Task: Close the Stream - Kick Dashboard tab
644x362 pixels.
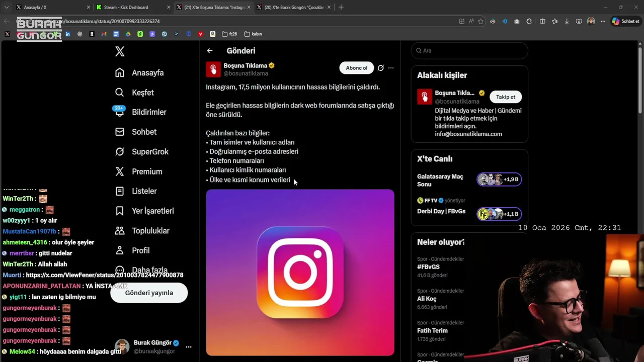Action: point(169,8)
